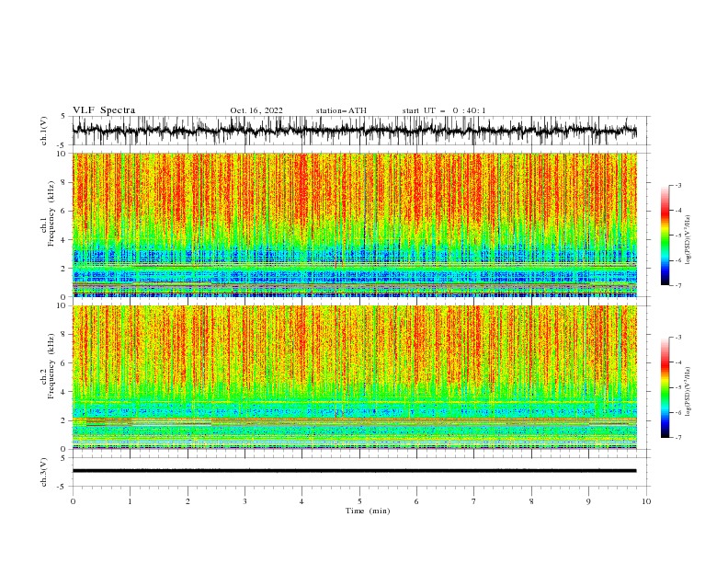This screenshot has width=728, height=563.
Task: Select the date label "Oct. 16, 2022"
Action: 256,110
